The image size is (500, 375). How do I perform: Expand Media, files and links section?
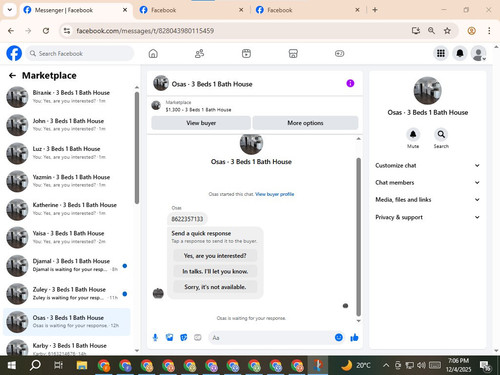pyautogui.click(x=427, y=200)
